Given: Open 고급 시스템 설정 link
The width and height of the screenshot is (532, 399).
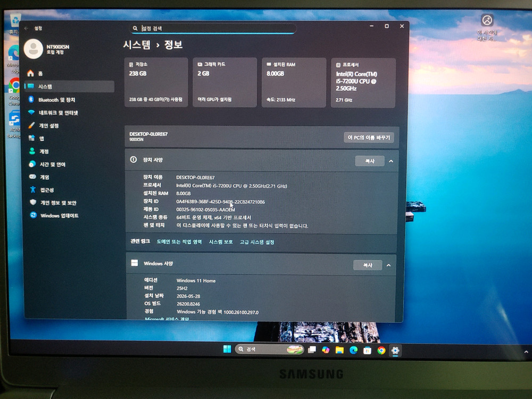Looking at the screenshot, I should tap(257, 242).
